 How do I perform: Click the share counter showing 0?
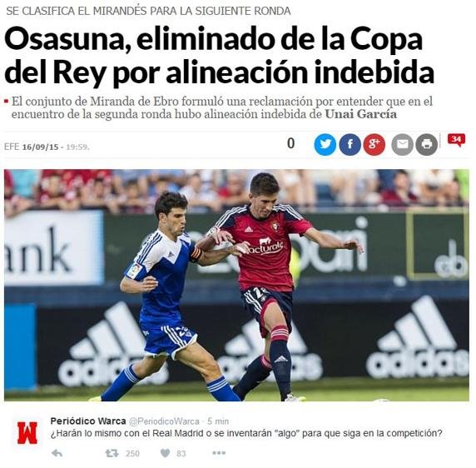click(x=290, y=143)
